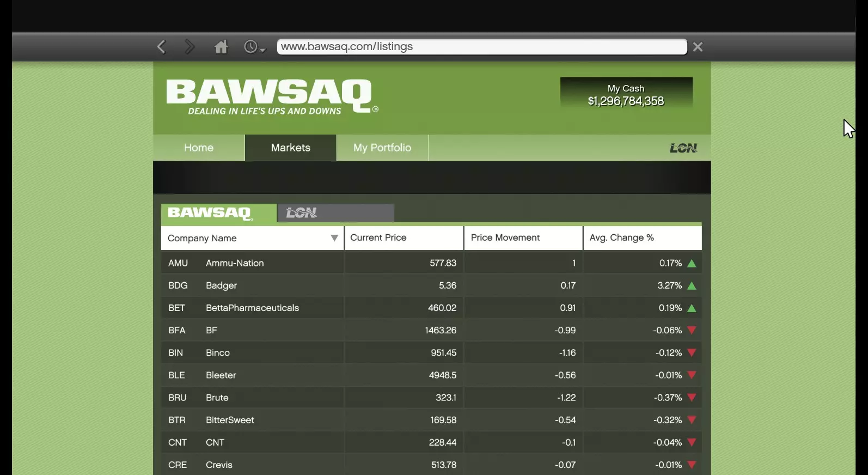This screenshot has width=868, height=475.
Task: Open the Home tab
Action: pos(199,148)
